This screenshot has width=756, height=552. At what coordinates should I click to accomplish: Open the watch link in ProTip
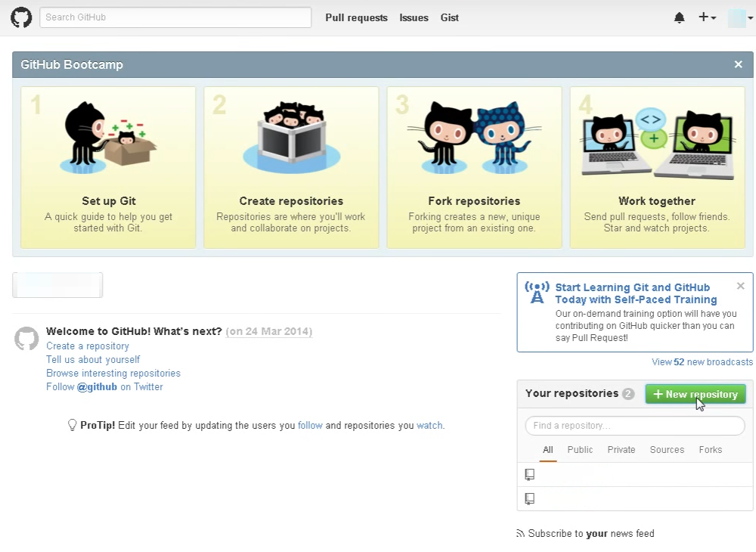[x=429, y=425]
